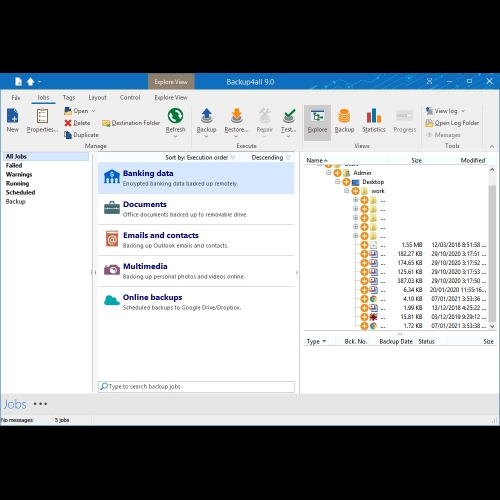Image resolution: width=500 pixels, height=500 pixels.
Task: Toggle Descending sort order
Action: point(271,157)
